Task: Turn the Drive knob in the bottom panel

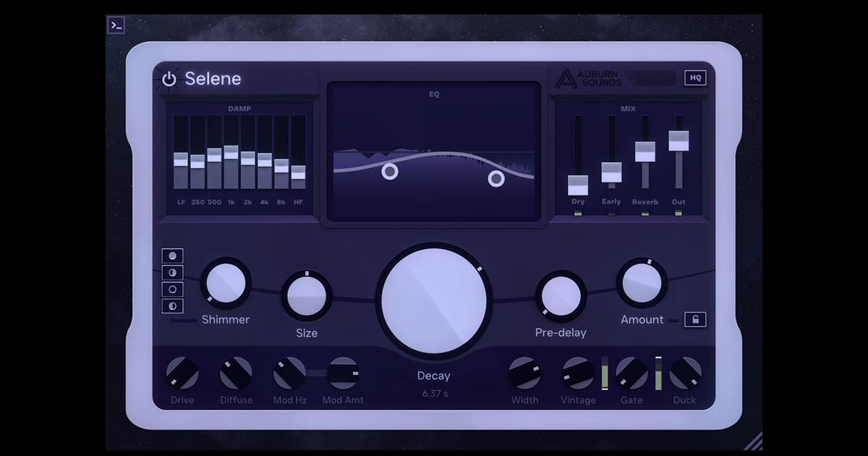Action: pyautogui.click(x=182, y=374)
